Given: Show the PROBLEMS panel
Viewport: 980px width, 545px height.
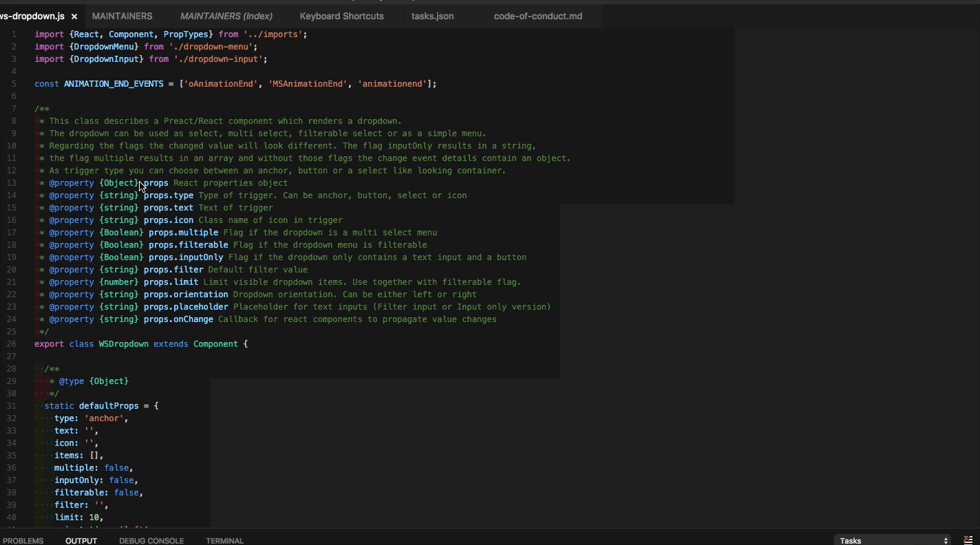Looking at the screenshot, I should [x=23, y=540].
